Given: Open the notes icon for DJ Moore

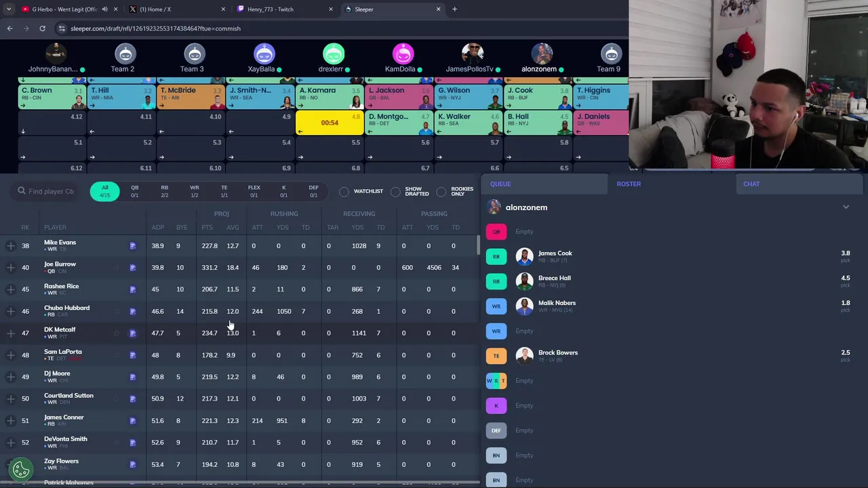Looking at the screenshot, I should [133, 377].
